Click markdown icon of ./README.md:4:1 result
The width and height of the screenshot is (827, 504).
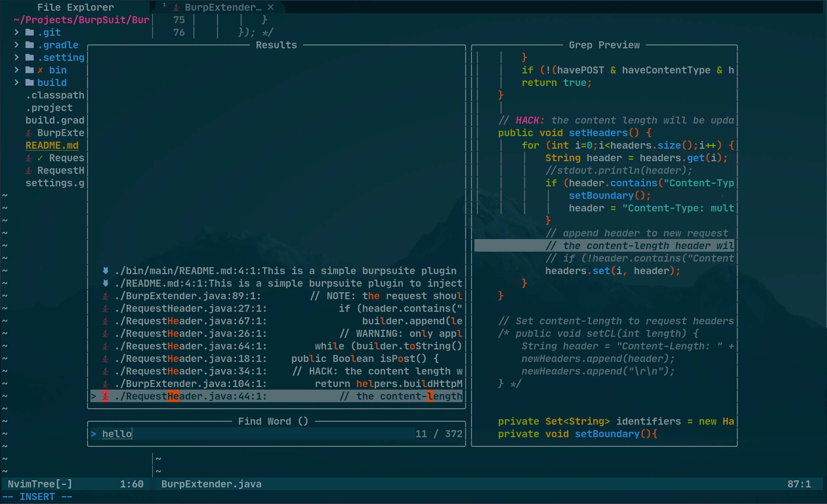pyautogui.click(x=106, y=283)
